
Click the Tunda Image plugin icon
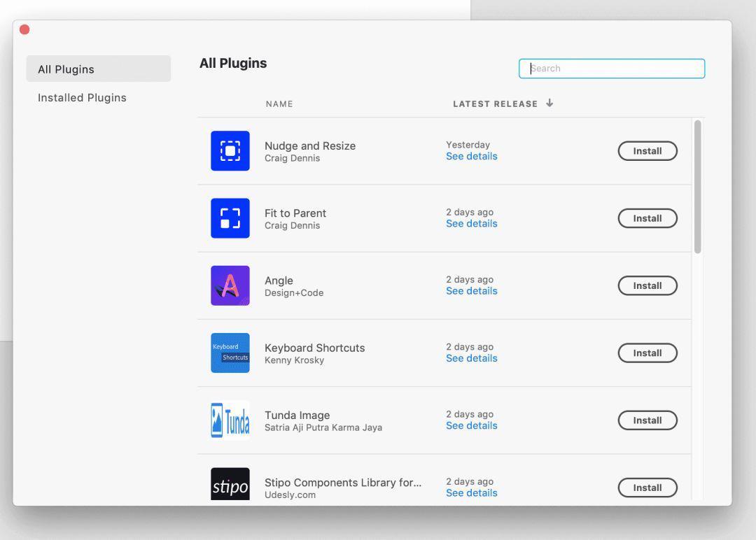230,420
